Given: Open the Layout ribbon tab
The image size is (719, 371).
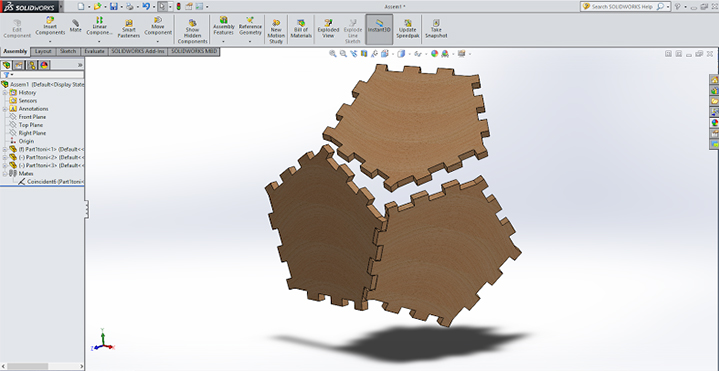Looking at the screenshot, I should pyautogui.click(x=43, y=51).
